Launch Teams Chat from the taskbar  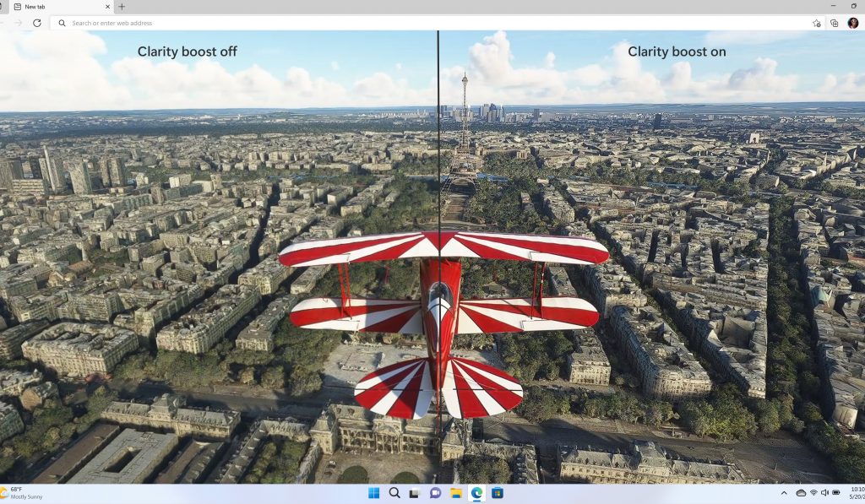[435, 492]
